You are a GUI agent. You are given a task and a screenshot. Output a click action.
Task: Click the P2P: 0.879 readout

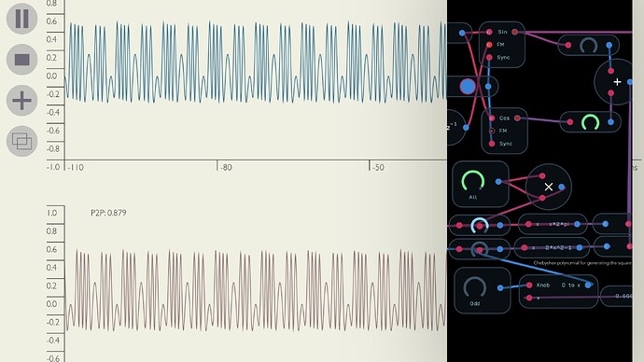click(108, 213)
